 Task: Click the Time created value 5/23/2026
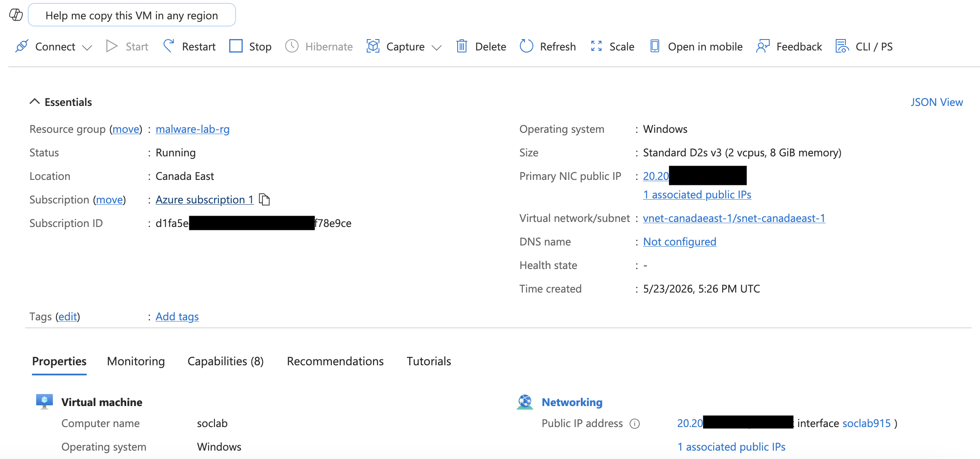click(701, 289)
